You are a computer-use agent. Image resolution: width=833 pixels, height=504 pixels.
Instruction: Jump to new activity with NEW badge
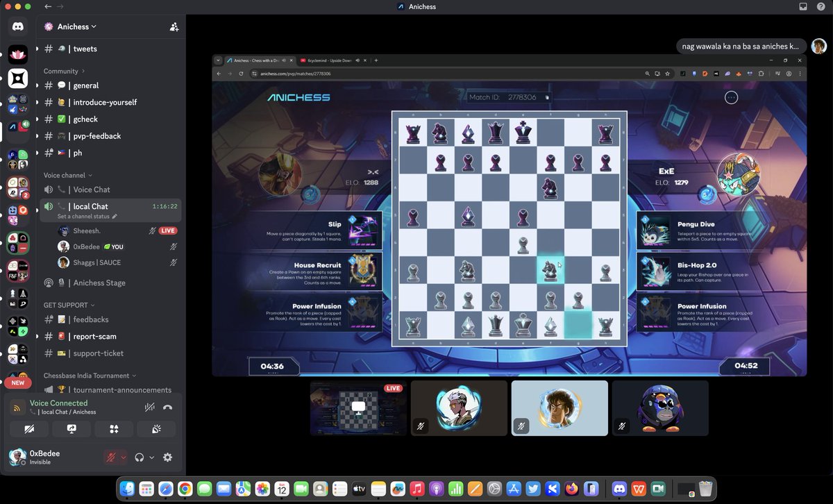17,383
